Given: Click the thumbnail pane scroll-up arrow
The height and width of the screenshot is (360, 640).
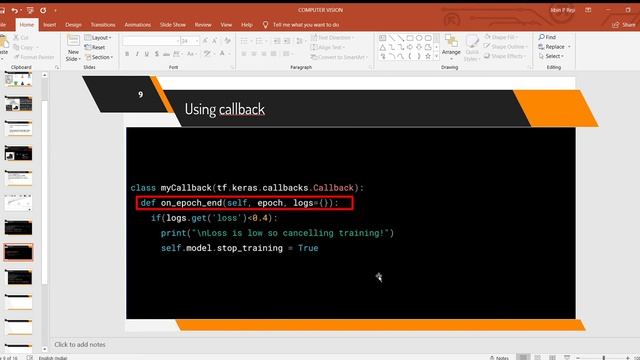Looking at the screenshot, I should point(44,75).
